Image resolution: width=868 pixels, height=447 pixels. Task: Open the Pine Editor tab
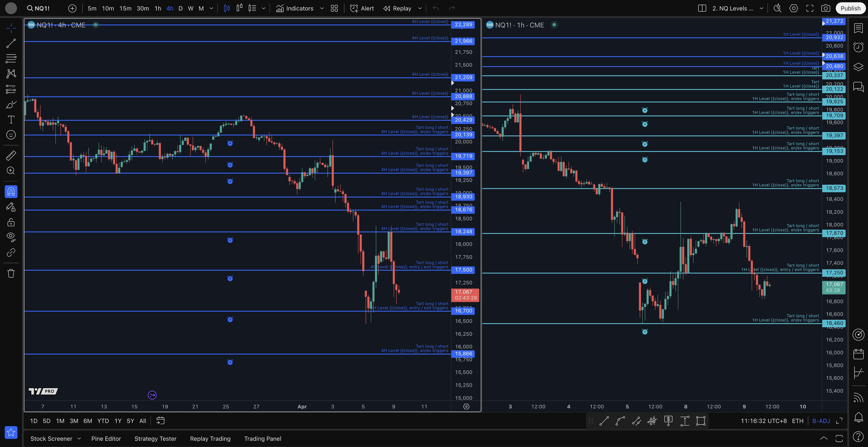click(x=106, y=439)
